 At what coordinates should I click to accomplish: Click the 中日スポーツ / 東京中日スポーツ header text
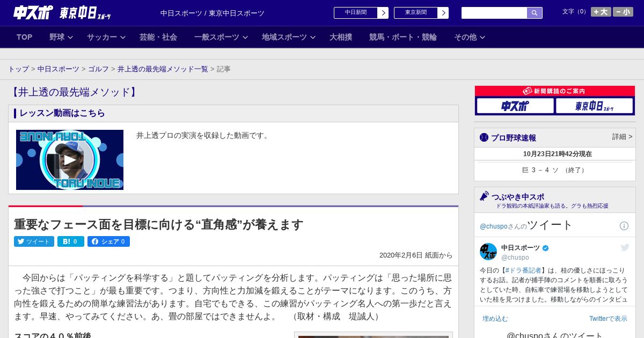point(213,13)
